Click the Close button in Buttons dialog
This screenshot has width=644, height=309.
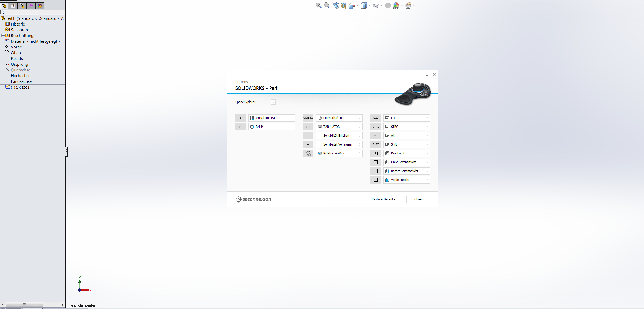(418, 199)
